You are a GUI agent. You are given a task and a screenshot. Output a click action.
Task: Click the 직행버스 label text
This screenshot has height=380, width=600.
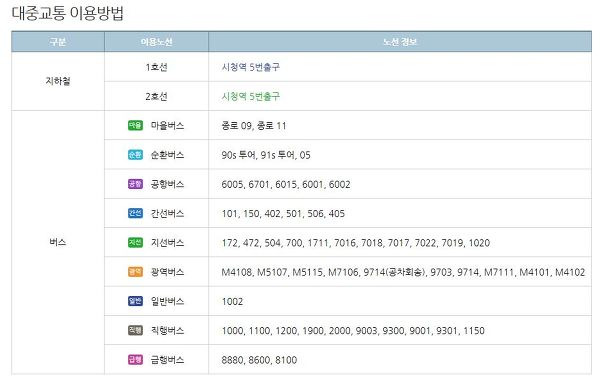[x=167, y=330]
